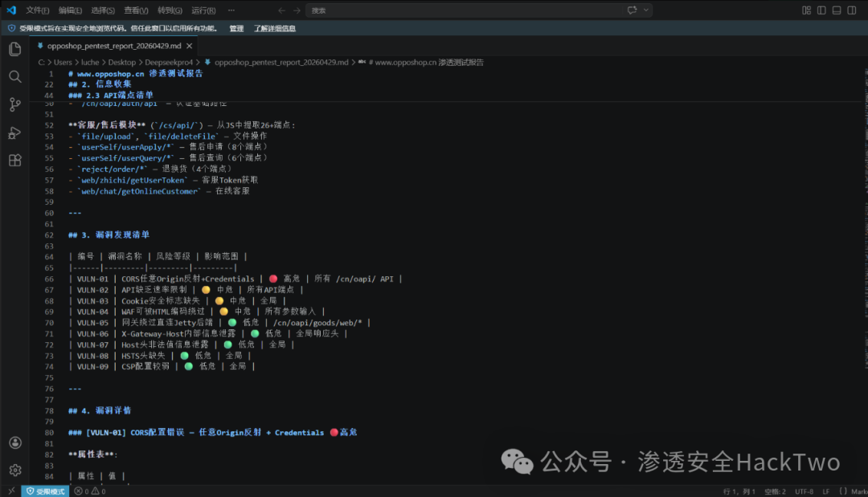Toggle the secondary side bar

click(x=852, y=10)
